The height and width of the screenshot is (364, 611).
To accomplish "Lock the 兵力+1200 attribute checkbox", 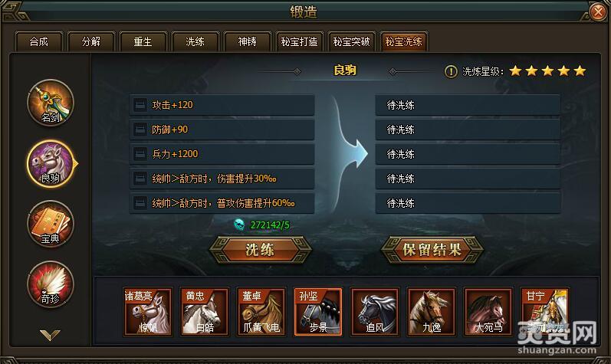I will pyautogui.click(x=140, y=154).
